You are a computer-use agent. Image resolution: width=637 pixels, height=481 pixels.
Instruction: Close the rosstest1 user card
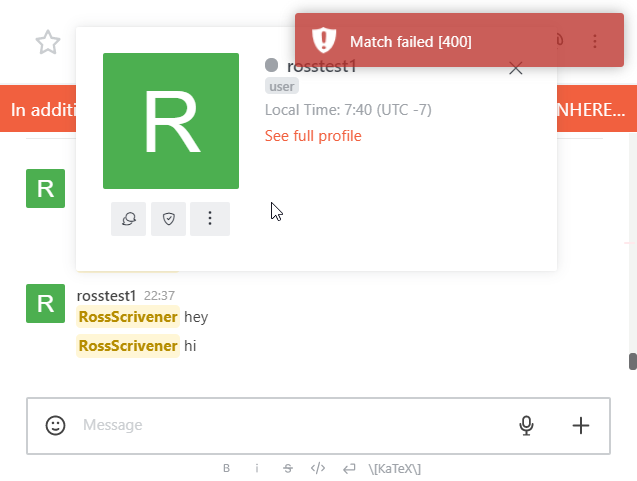pos(516,68)
